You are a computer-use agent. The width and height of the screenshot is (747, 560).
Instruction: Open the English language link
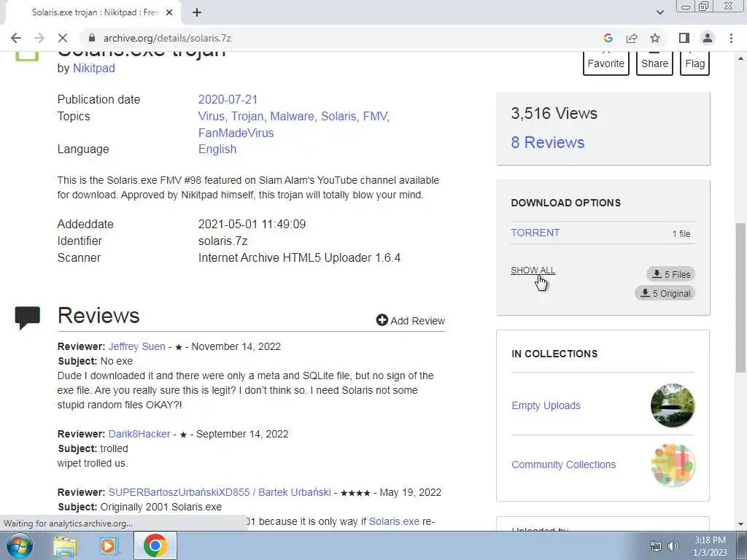click(217, 149)
